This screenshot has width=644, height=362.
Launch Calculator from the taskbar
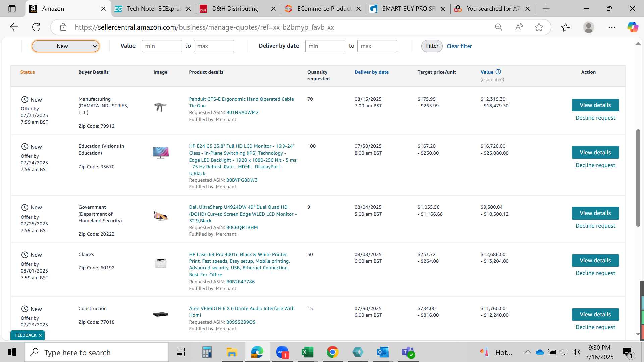point(207,352)
